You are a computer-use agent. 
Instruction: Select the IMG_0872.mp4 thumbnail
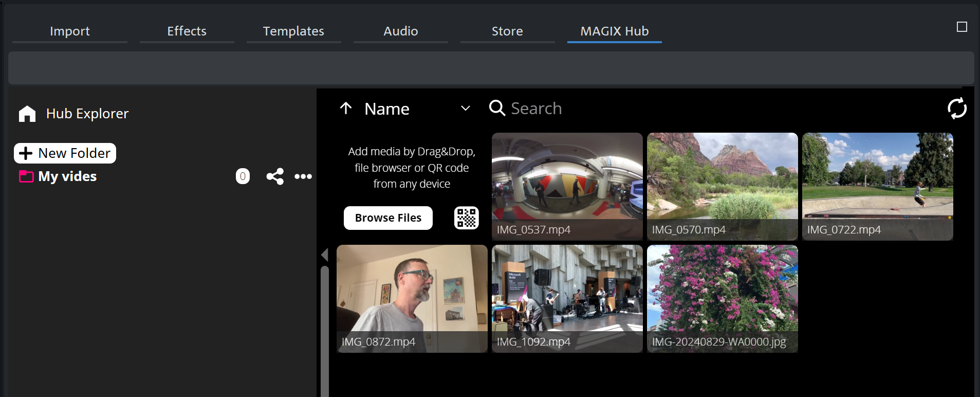coord(412,299)
